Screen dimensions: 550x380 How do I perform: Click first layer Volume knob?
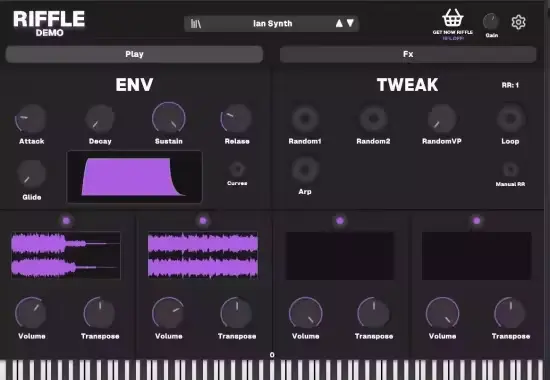coord(31,313)
